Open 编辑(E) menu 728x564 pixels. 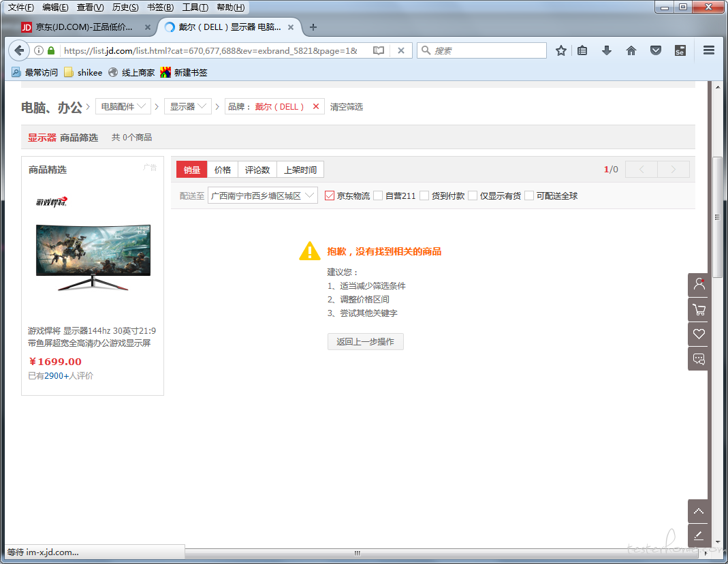point(55,7)
